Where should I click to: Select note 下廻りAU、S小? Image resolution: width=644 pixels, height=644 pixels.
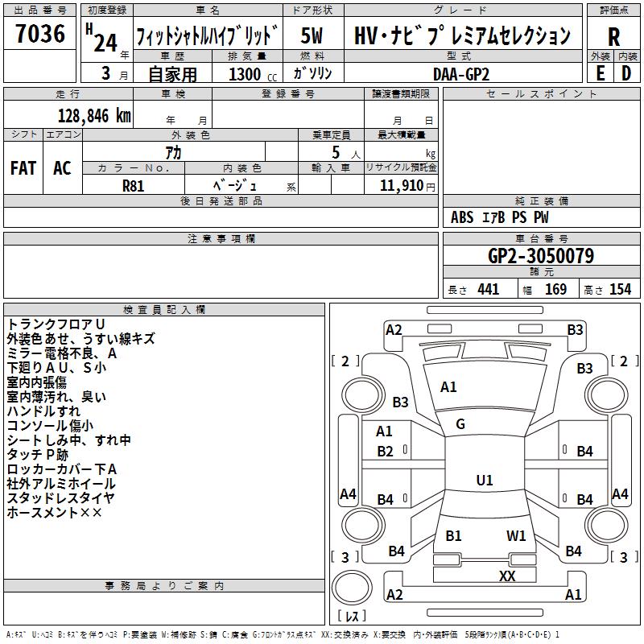click(x=56, y=368)
